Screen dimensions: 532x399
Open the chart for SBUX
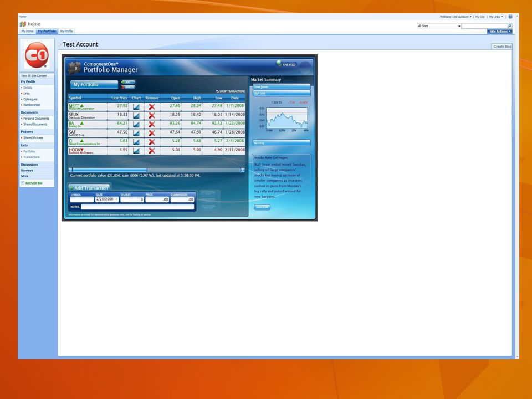[136, 116]
